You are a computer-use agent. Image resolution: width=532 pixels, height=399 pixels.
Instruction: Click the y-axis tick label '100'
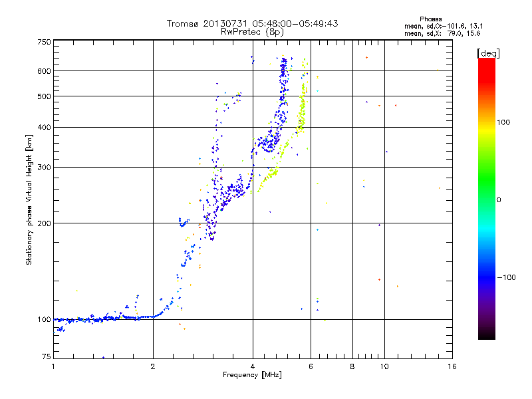[44, 320]
